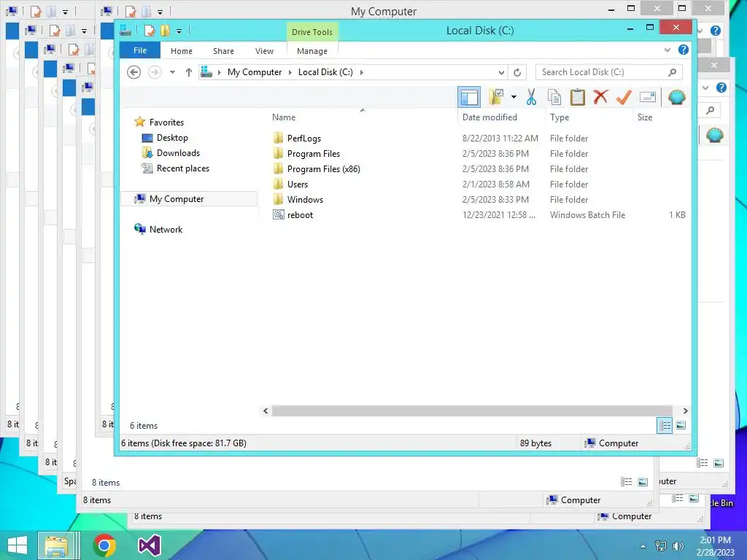This screenshot has width=747, height=560.
Task: Select the Drive Tools contextual tab
Action: [312, 32]
